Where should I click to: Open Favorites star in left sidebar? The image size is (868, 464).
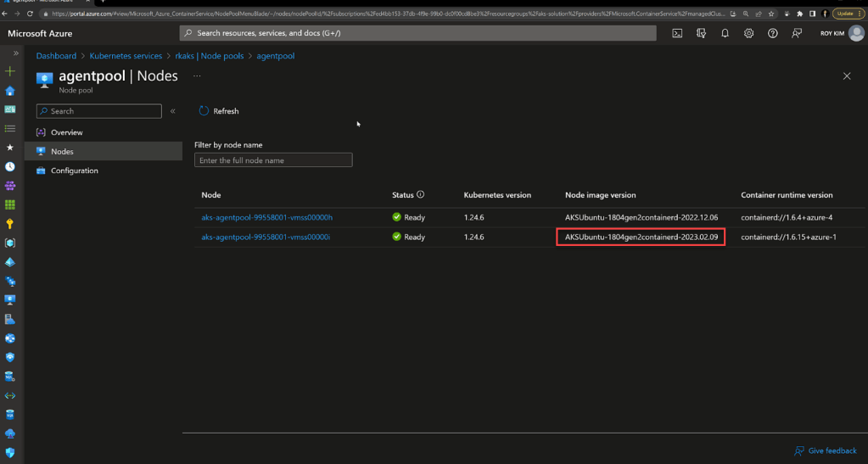(10, 148)
